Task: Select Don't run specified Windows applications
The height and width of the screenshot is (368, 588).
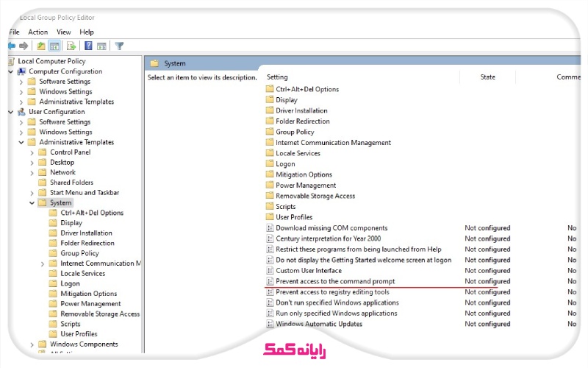Action: pyautogui.click(x=337, y=302)
